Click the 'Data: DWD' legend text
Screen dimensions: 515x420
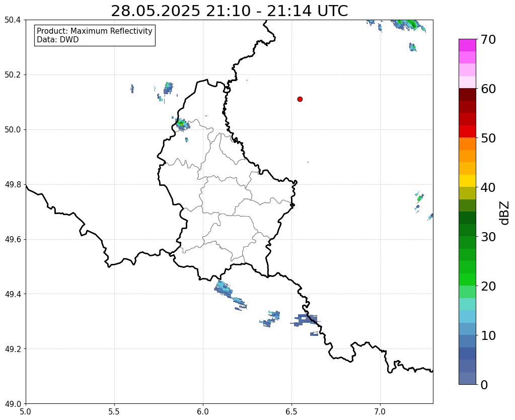pyautogui.click(x=58, y=40)
